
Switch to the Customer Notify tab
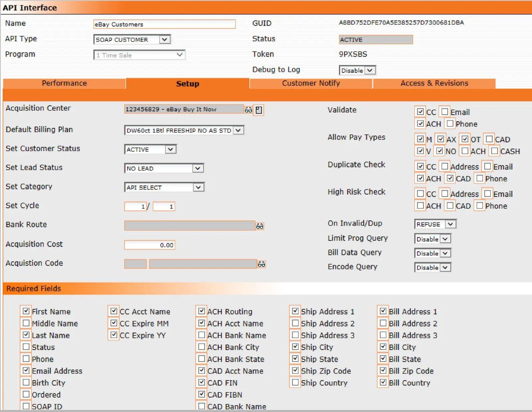(311, 83)
